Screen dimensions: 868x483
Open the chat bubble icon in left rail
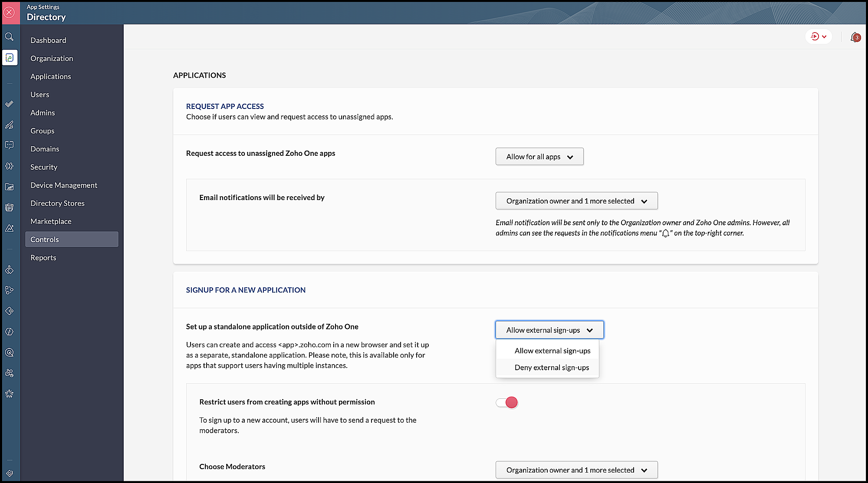pyautogui.click(x=9, y=145)
